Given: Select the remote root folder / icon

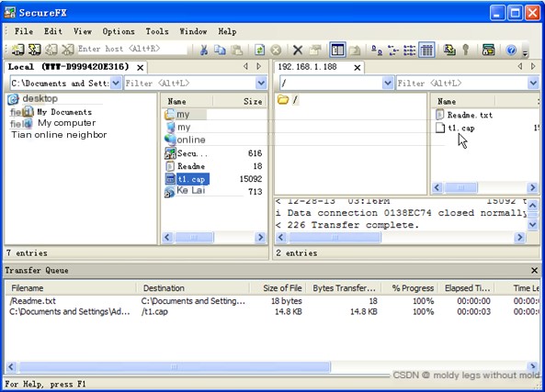Looking at the screenshot, I should pyautogui.click(x=283, y=100).
